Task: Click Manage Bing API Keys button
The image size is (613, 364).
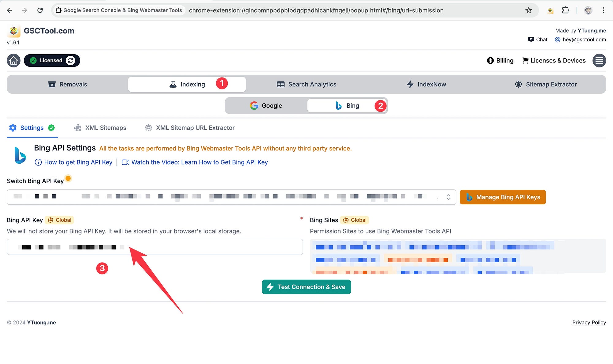Action: pos(503,197)
